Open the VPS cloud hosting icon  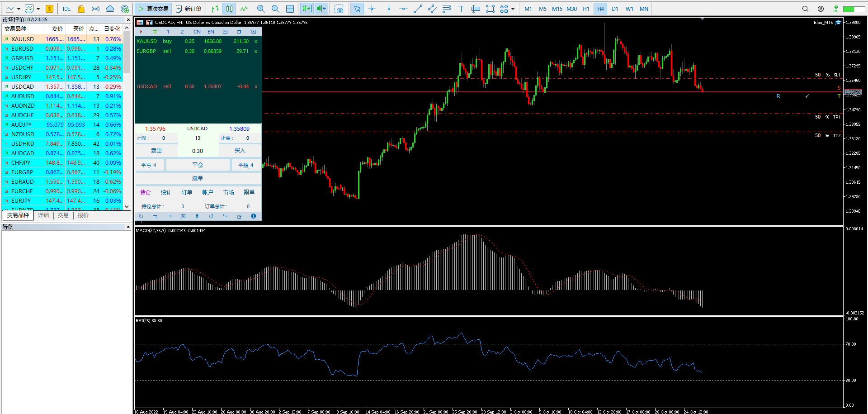point(110,9)
